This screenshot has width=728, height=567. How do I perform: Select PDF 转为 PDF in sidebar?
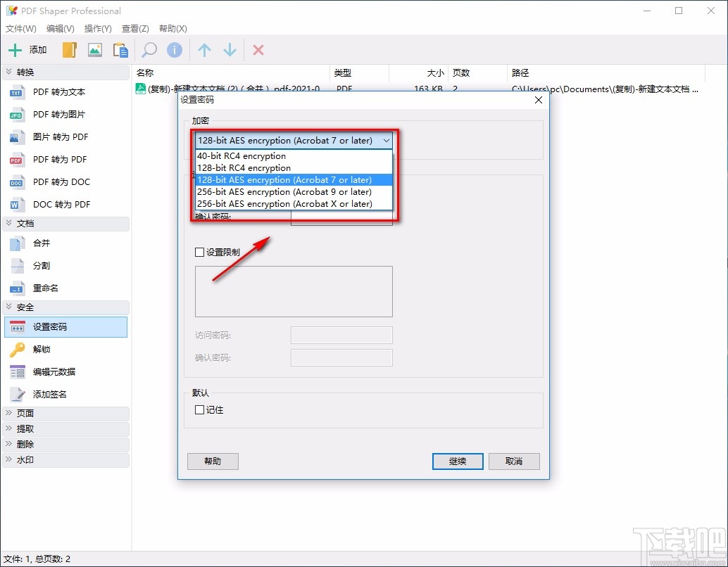click(65, 159)
